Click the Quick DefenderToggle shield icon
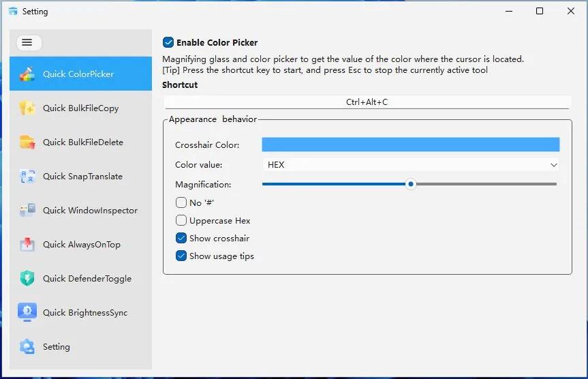Image resolution: width=588 pixels, height=379 pixels. pos(27,278)
